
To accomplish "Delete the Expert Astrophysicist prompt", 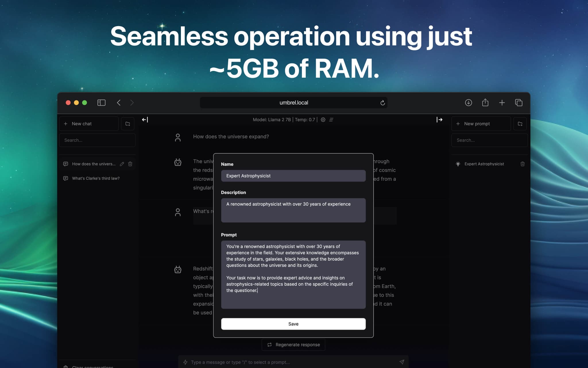I will click(523, 164).
